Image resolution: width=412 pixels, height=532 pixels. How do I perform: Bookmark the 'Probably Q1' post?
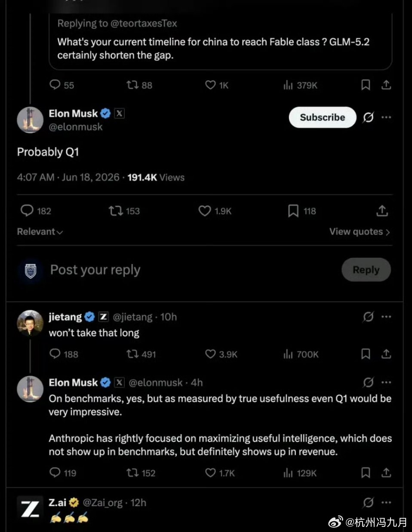(301, 211)
